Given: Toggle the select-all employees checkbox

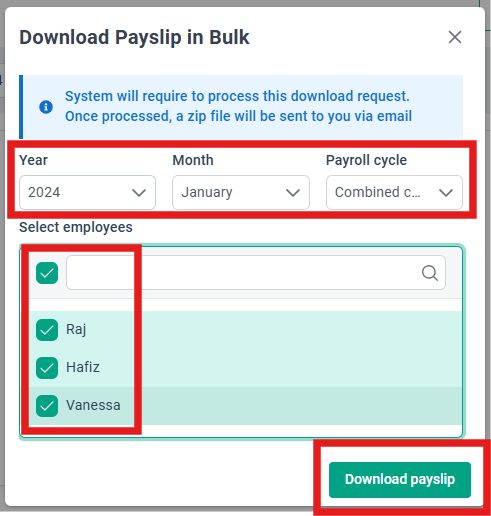Looking at the screenshot, I should coord(47,273).
